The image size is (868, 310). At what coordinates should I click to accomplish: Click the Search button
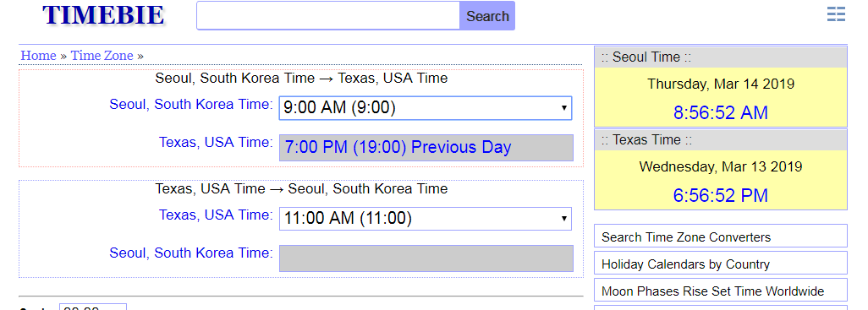[x=487, y=16]
